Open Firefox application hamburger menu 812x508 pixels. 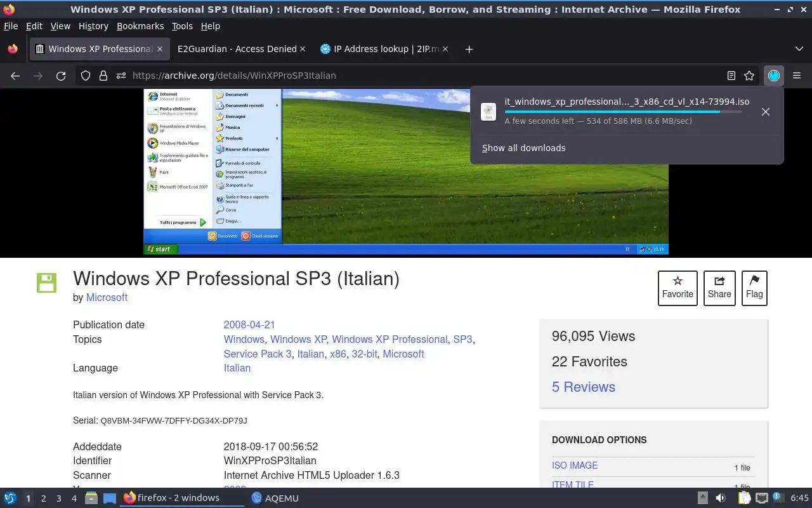797,76
